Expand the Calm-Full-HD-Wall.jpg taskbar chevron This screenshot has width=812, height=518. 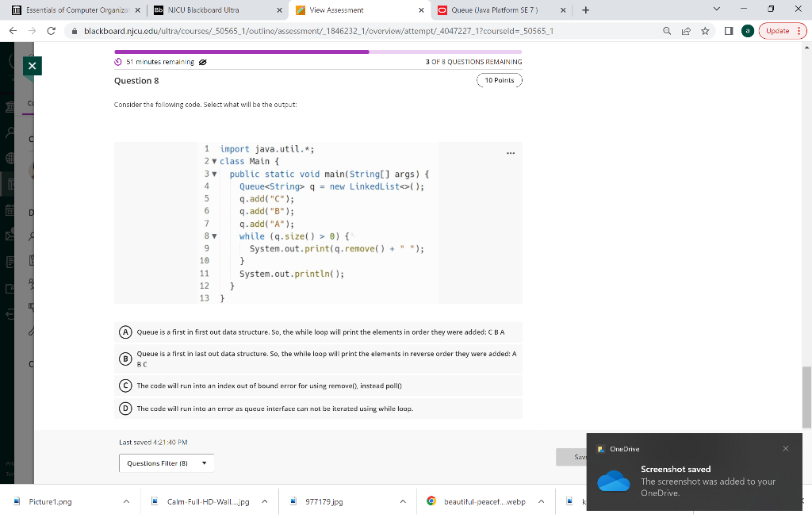pyautogui.click(x=263, y=501)
